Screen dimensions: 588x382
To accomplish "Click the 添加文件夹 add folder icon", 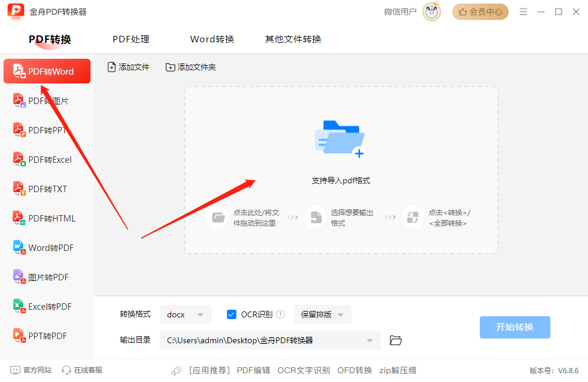I will pyautogui.click(x=171, y=67).
